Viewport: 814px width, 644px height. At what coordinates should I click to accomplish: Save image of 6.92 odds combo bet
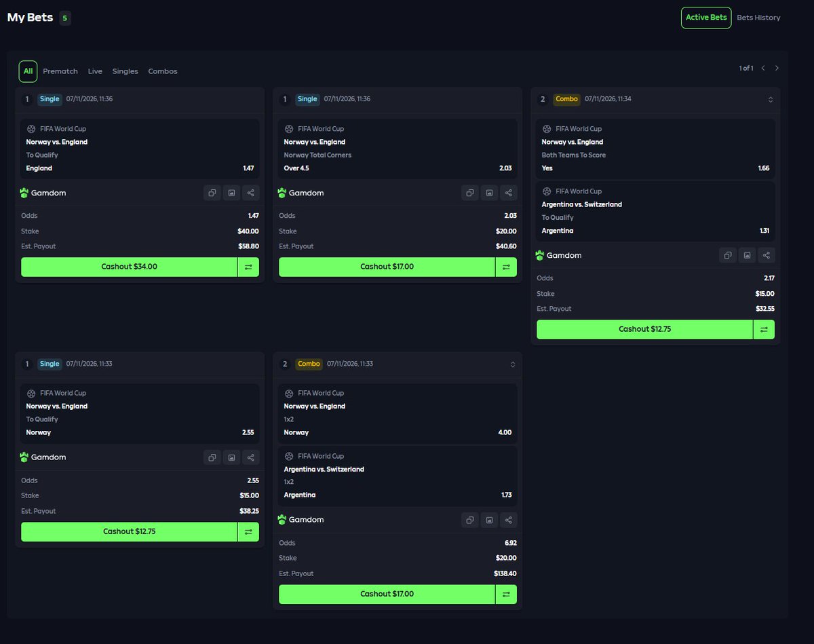[x=489, y=520]
